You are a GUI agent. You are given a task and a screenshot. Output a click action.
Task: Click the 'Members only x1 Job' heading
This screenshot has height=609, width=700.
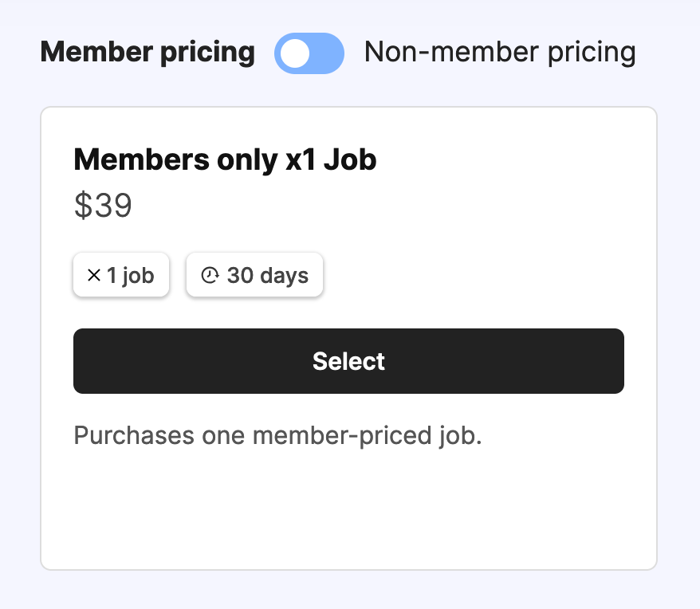(x=225, y=159)
